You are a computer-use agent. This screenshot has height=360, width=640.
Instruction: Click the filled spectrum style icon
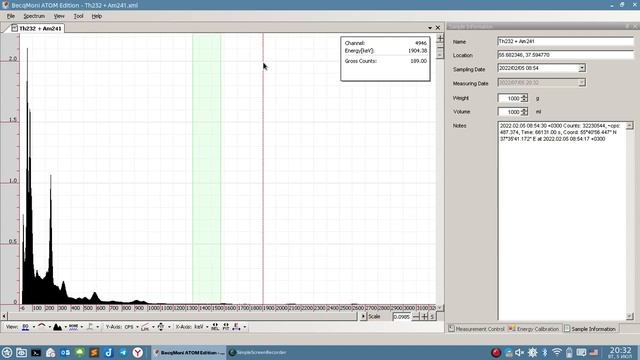(58, 327)
